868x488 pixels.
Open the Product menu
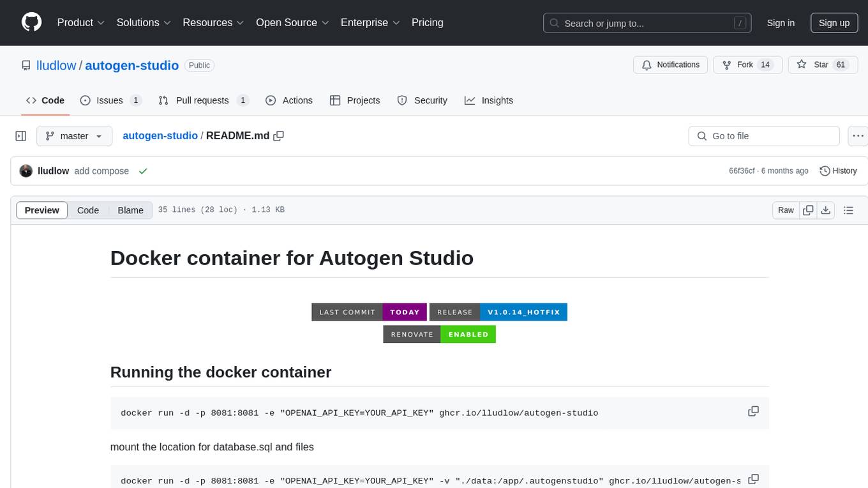(x=81, y=22)
